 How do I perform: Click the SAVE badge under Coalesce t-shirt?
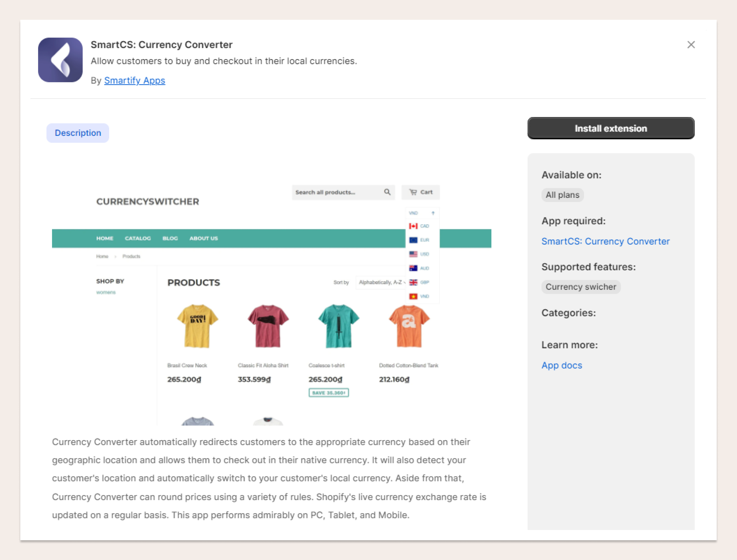tap(328, 393)
